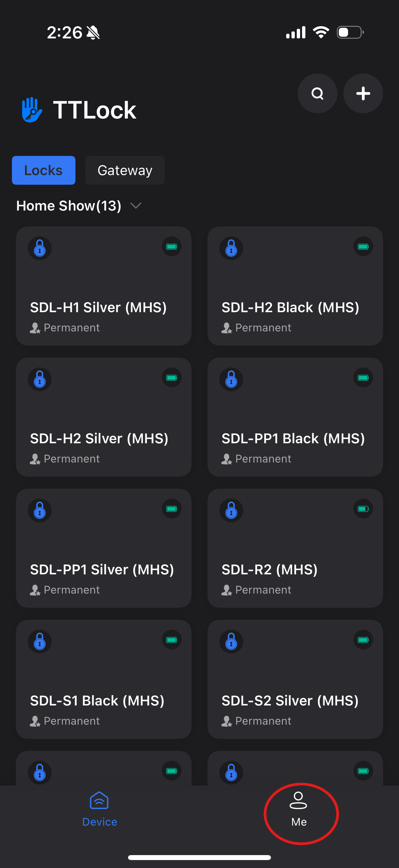Tap lock icon on SDL-S2 Silver card
Viewport: 399px width, 868px height.
point(231,642)
